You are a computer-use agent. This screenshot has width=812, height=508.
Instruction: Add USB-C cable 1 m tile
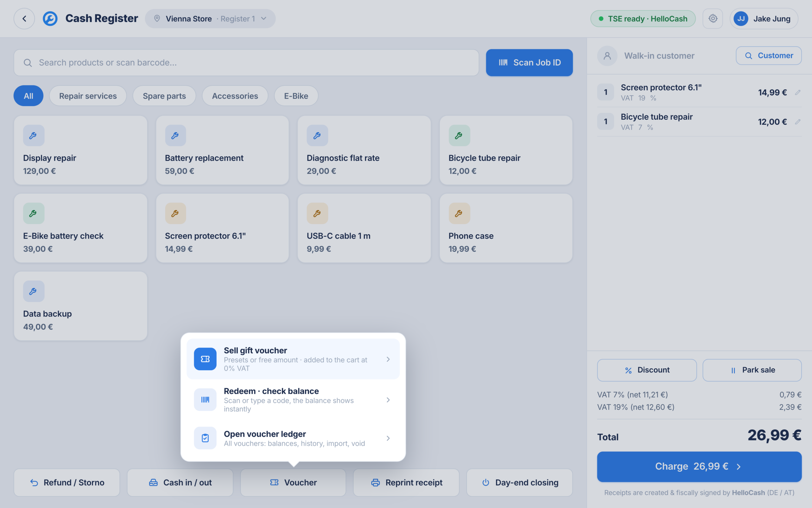point(364,228)
